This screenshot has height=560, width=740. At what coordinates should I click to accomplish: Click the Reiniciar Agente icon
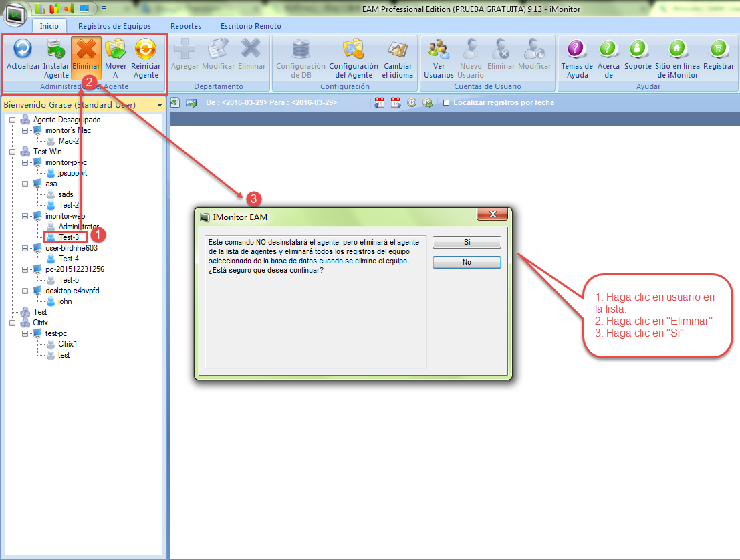(146, 49)
